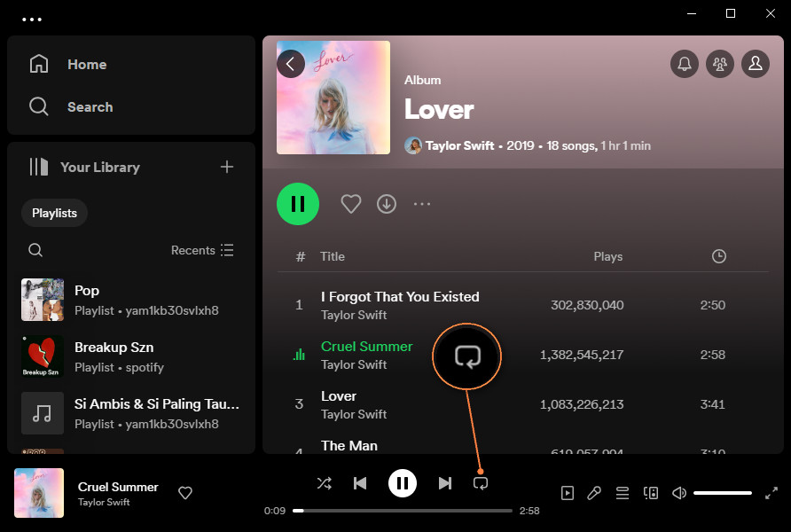Open Now Playing view
Screen dimensions: 791x532
567,493
